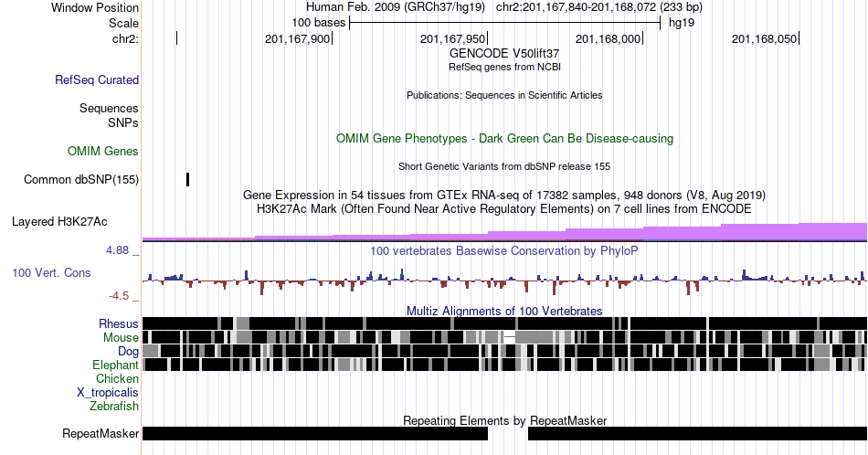Image resolution: width=868 pixels, height=455 pixels.
Task: Open the 100 Vert. Cons track label
Action: 51,272
